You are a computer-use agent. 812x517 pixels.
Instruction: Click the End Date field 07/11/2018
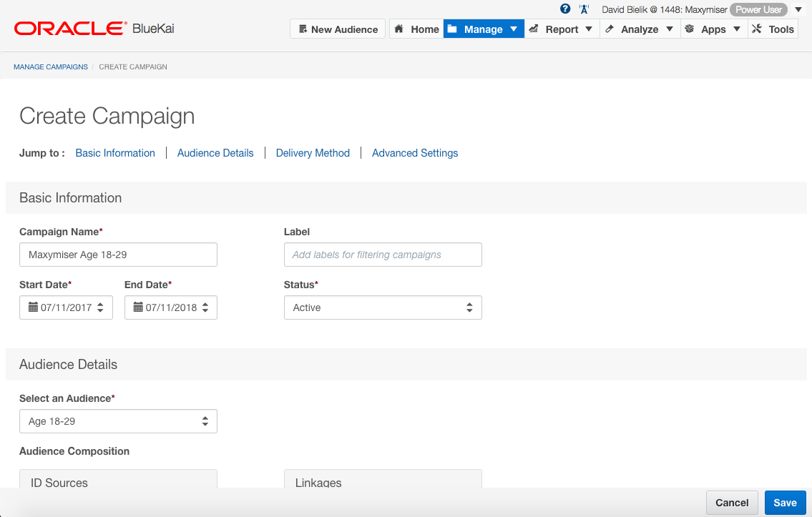[x=171, y=307]
